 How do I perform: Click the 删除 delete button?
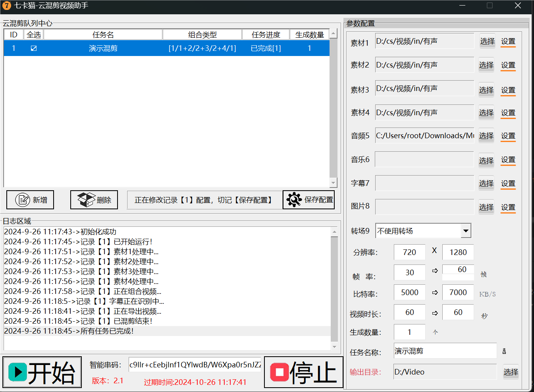click(94, 200)
